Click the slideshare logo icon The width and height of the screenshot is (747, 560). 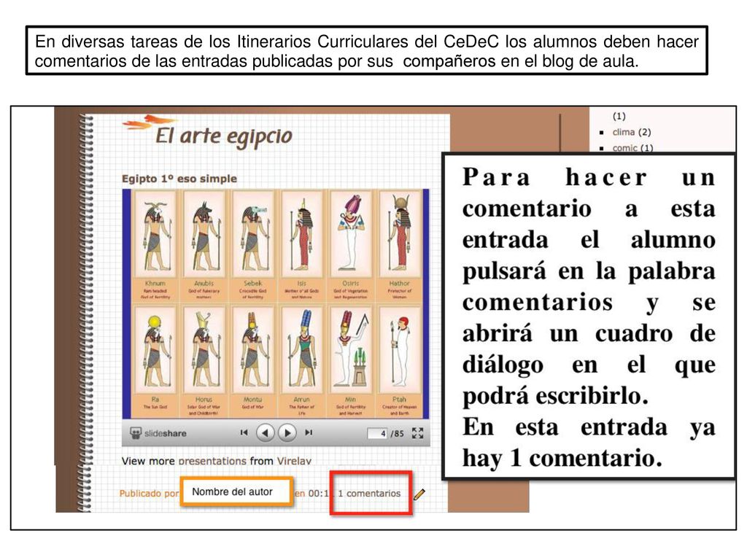136,433
